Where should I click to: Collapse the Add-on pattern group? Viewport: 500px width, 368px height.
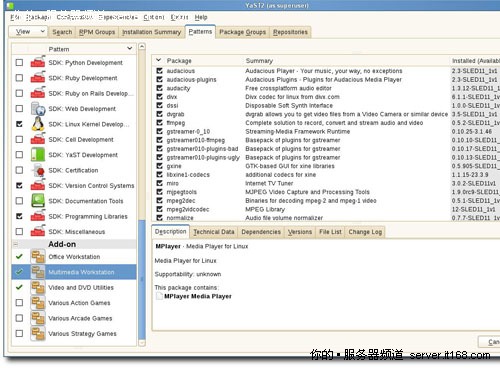[x=15, y=244]
